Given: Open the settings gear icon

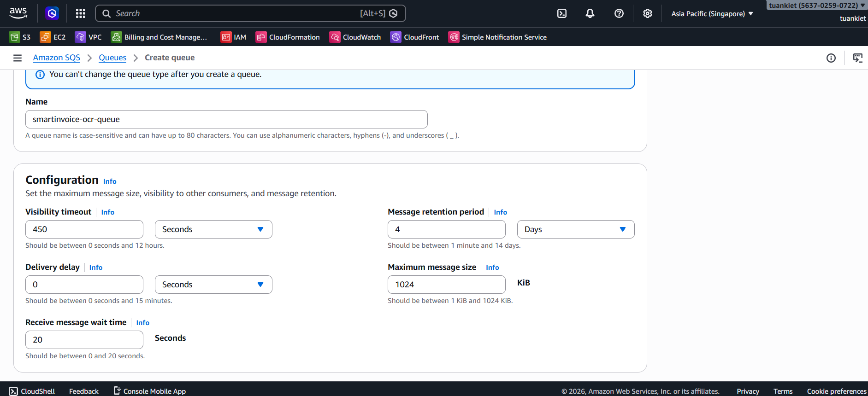Looking at the screenshot, I should coord(648,13).
